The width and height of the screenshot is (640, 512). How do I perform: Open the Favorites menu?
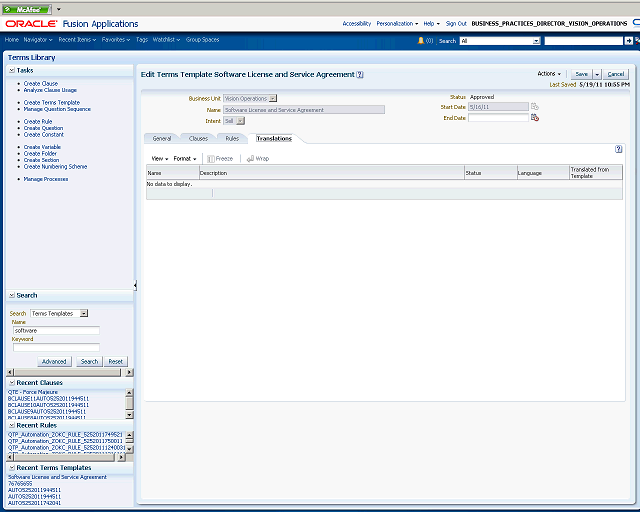(x=116, y=40)
